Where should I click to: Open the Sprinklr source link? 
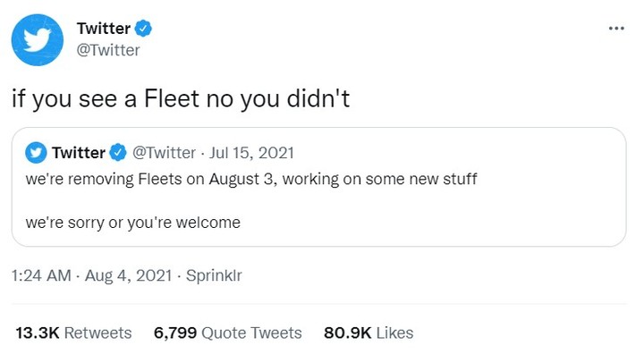[x=214, y=275]
